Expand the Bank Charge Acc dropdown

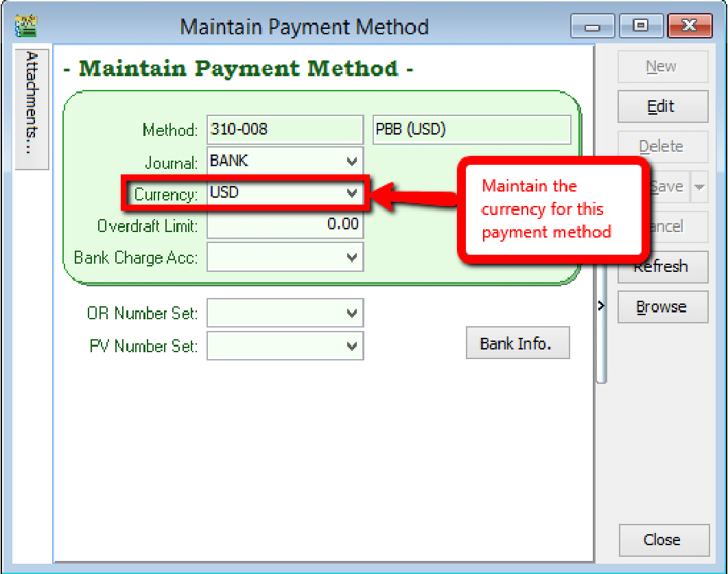[x=352, y=258]
